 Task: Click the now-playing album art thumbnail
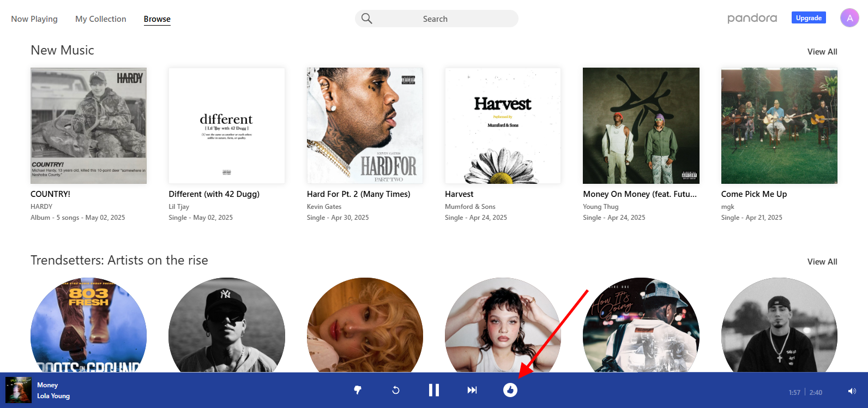[x=19, y=390]
